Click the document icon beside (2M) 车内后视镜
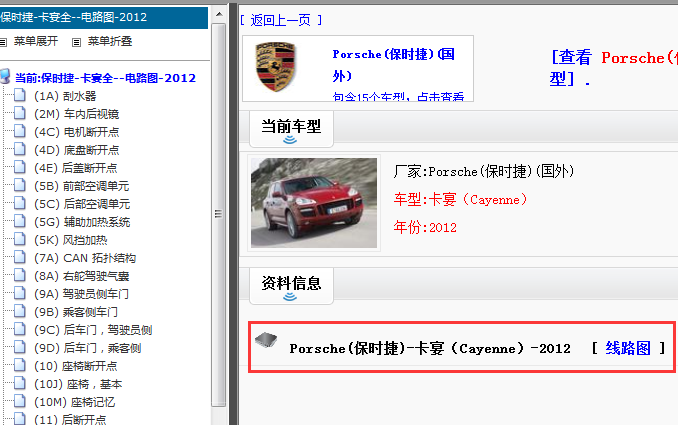678x425 pixels. (x=19, y=113)
